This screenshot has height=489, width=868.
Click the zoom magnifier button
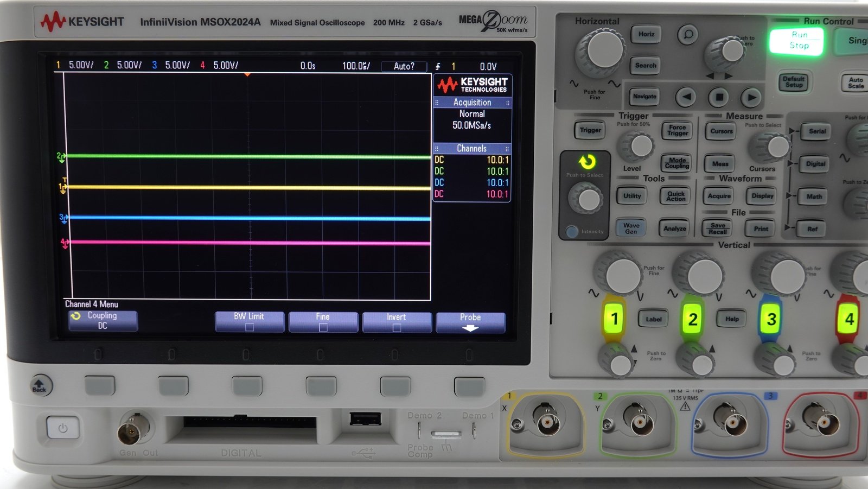click(688, 35)
